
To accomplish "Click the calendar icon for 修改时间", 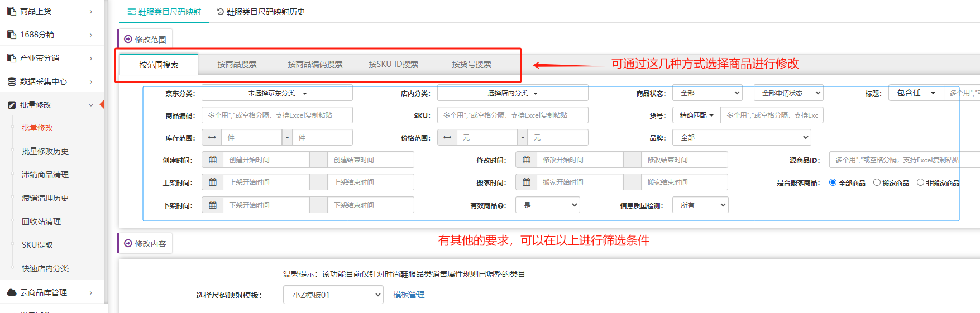I will click(x=526, y=160).
